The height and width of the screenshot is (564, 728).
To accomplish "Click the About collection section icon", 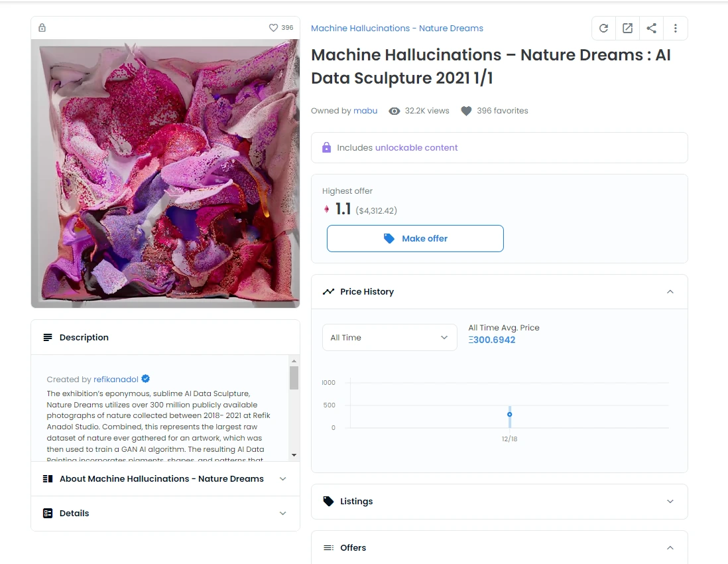I will 47,479.
